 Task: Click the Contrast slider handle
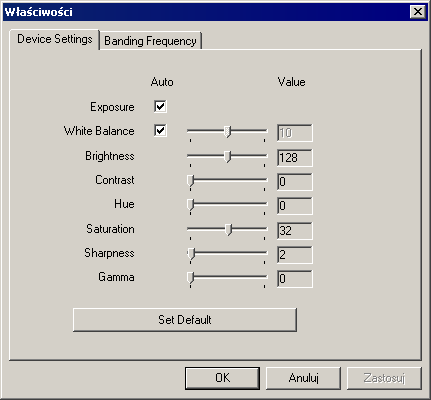190,181
